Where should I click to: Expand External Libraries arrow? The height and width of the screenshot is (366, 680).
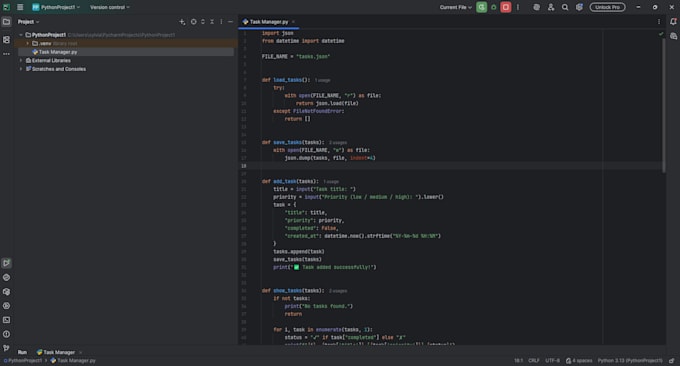click(21, 60)
